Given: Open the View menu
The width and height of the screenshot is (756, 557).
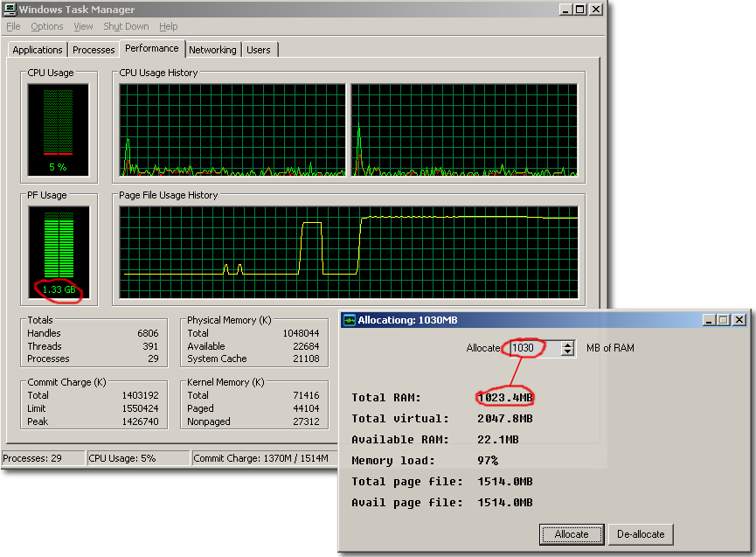Looking at the screenshot, I should pyautogui.click(x=83, y=26).
